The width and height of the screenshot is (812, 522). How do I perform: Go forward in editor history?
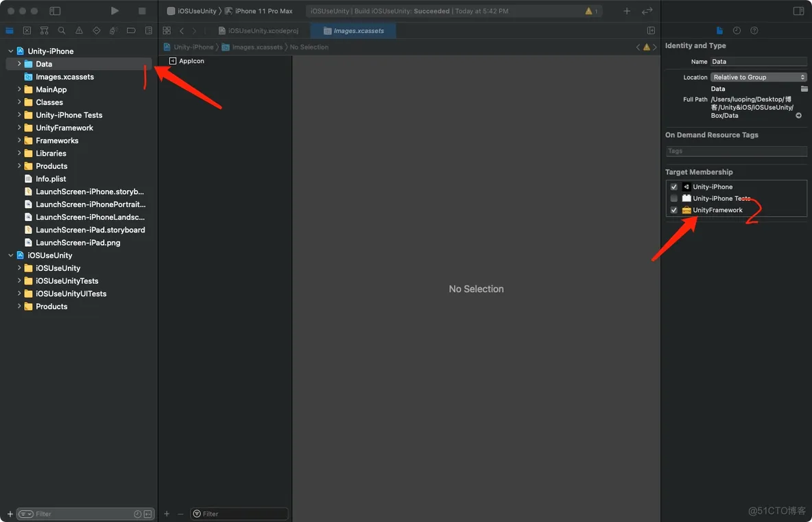click(x=194, y=31)
